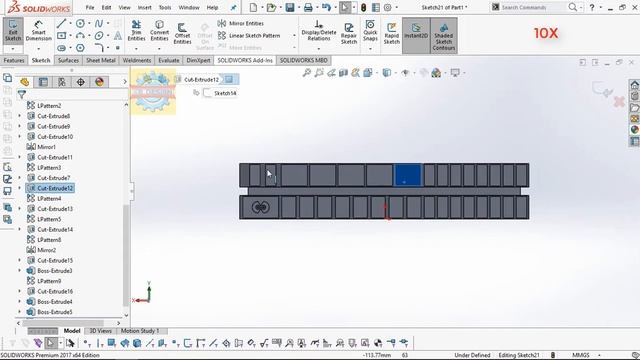This screenshot has height=360, width=640.
Task: Toggle Shaded Sketch Contours
Action: (x=443, y=35)
